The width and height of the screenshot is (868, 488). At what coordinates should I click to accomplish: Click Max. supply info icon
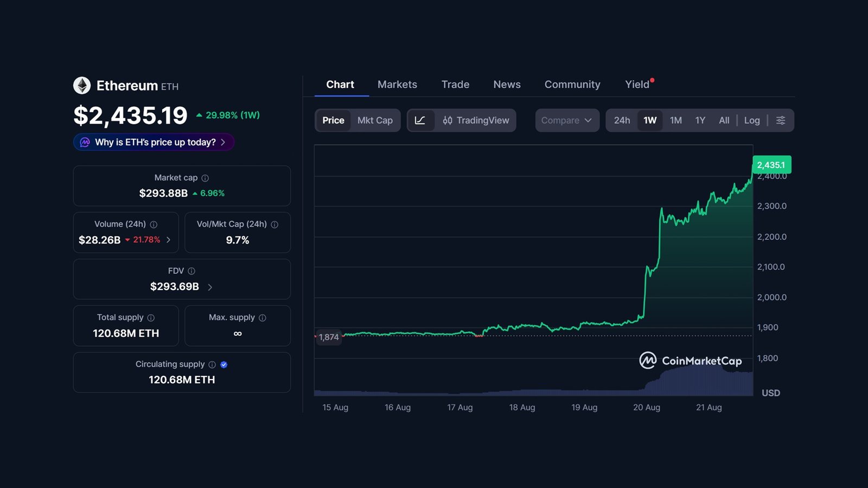point(263,318)
